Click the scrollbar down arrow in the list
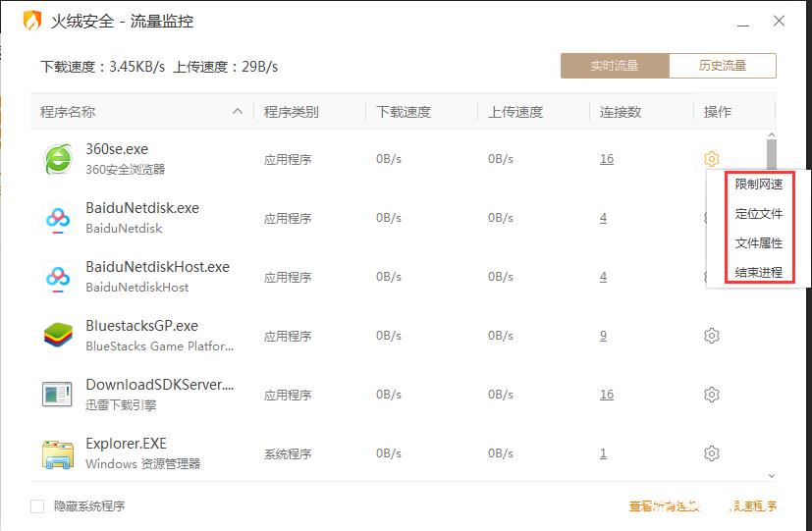 [772, 475]
